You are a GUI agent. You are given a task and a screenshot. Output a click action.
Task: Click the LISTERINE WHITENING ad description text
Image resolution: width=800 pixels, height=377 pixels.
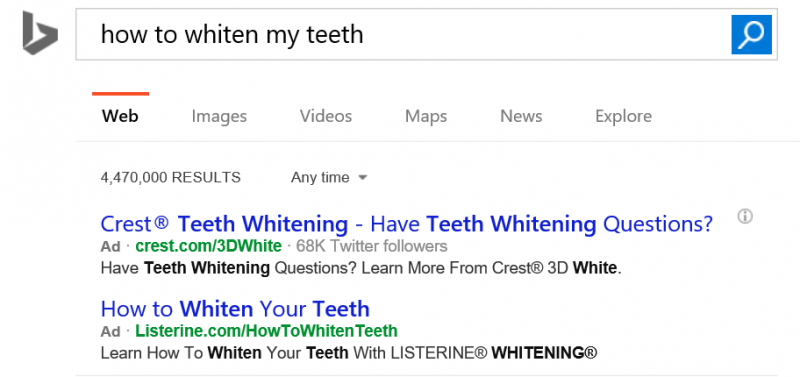coord(348,353)
